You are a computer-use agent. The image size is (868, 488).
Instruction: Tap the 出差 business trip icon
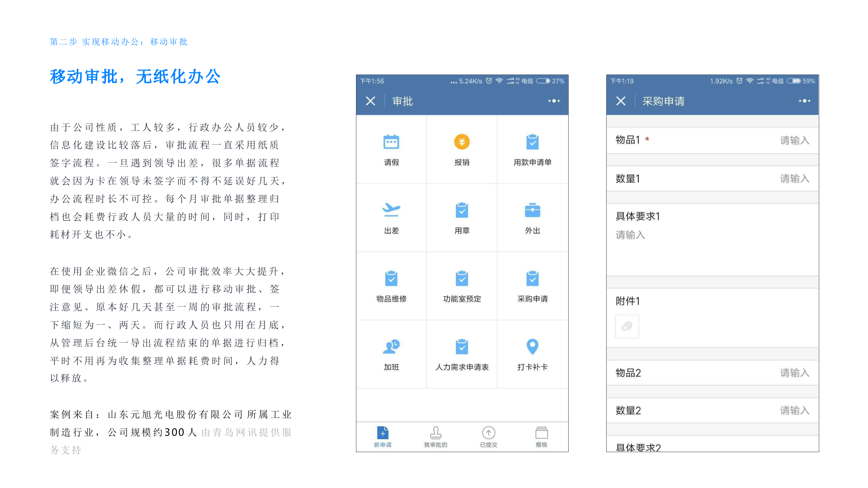392,217
